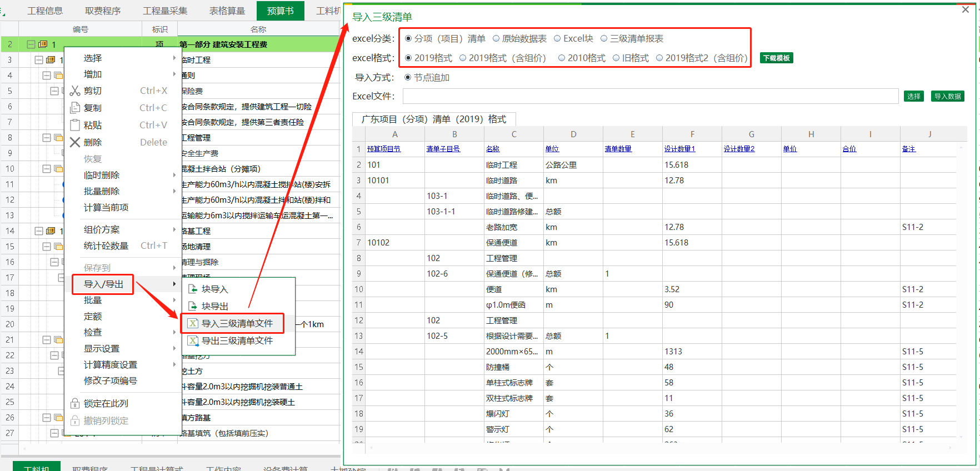Open 显示设置 submenu
Screen dimensions: 980x471
point(123,348)
